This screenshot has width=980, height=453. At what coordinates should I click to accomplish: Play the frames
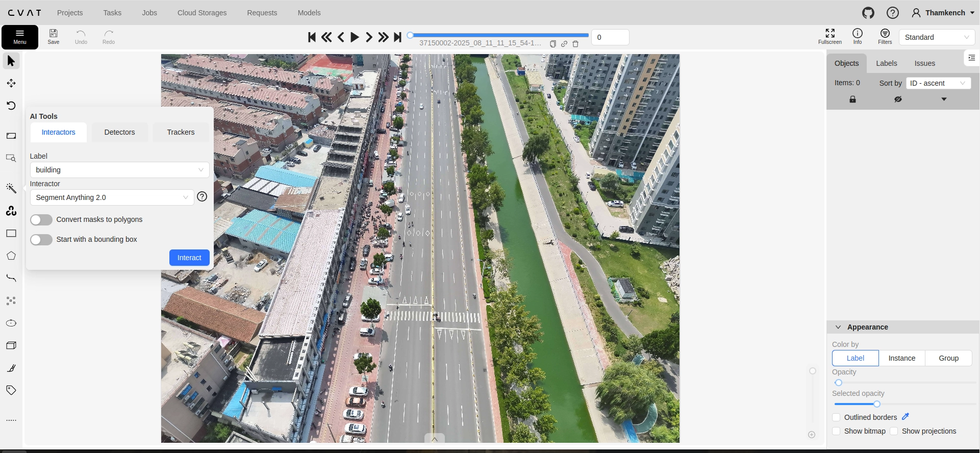point(355,37)
